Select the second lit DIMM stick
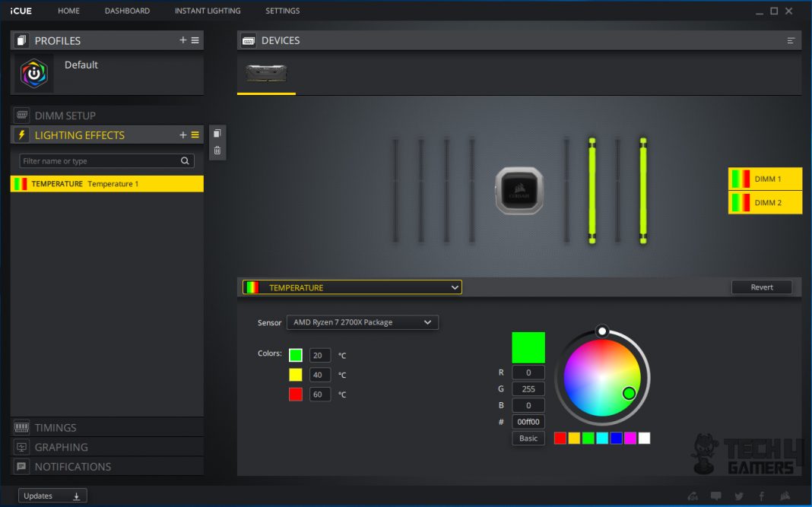This screenshot has width=812, height=507. (642, 191)
